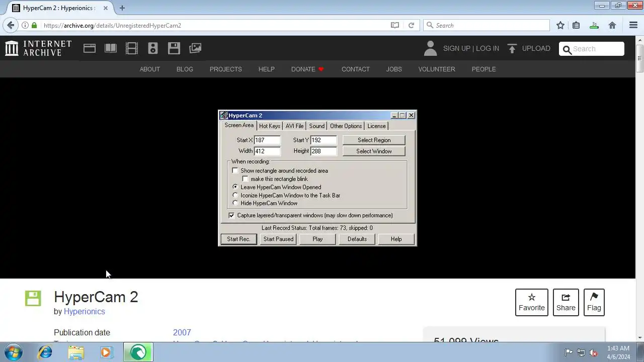Click the HyperCam 2 page title
Viewport: 644px width, 362px height.
click(96, 297)
